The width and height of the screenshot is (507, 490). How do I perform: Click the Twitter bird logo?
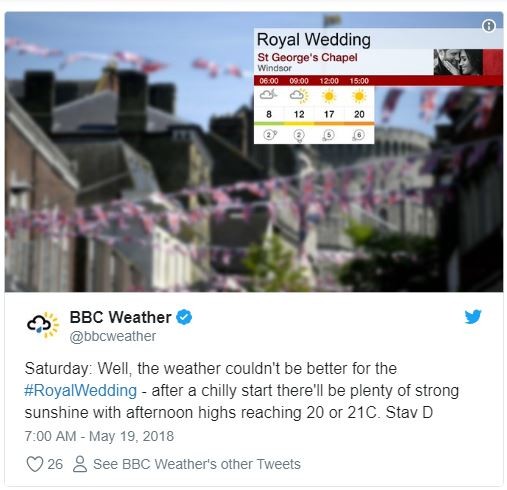pos(473,317)
